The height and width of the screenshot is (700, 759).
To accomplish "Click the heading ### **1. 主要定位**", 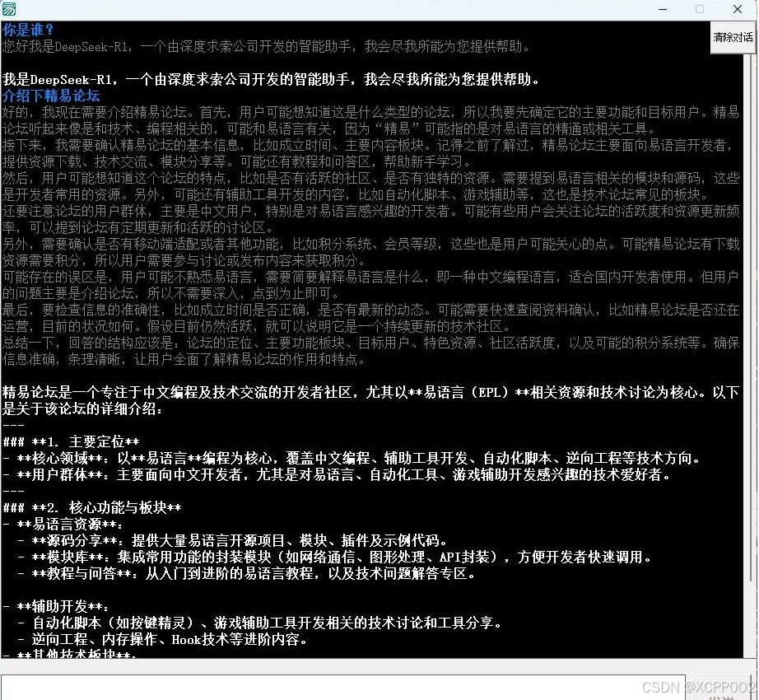I will [x=71, y=441].
